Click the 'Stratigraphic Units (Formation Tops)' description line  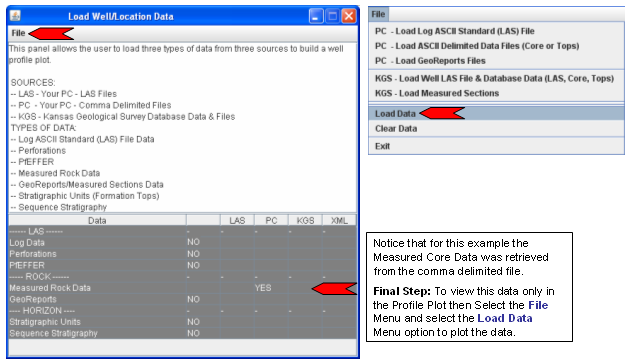click(x=85, y=196)
